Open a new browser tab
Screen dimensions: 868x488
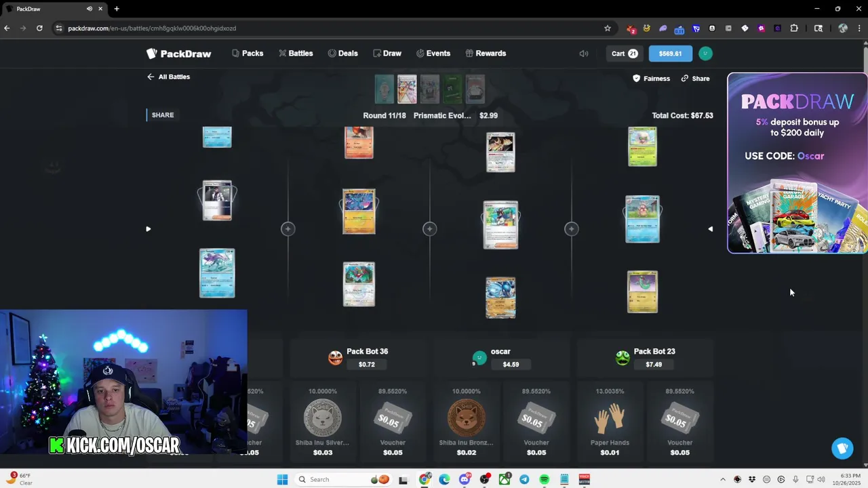click(117, 9)
